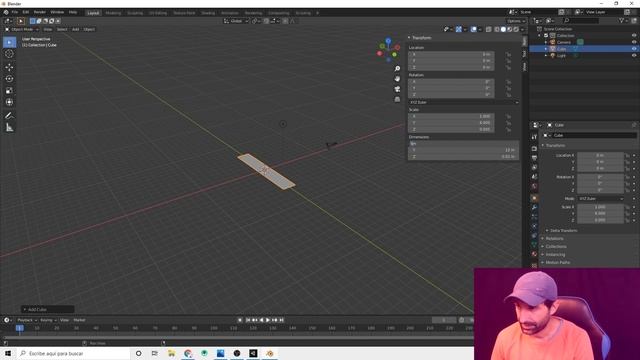Click the viewport pan hand icon
Image resolution: width=640 pixels, height=360 pixels.
click(397, 79)
